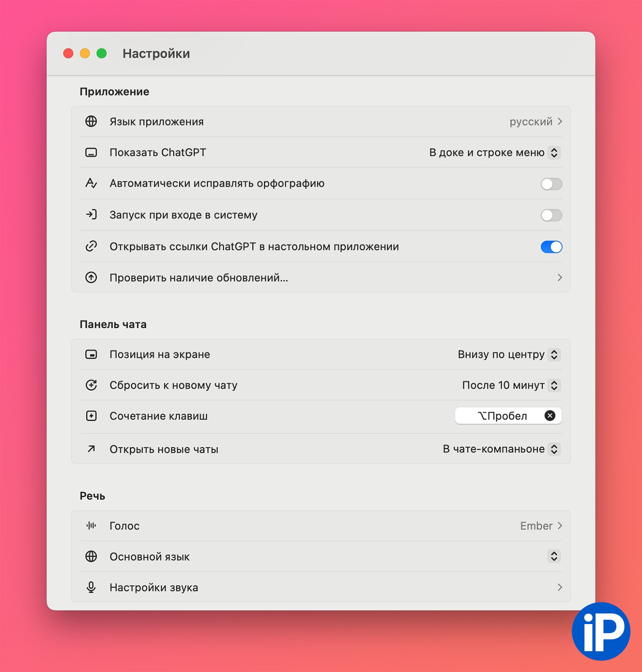Click the Сбросить к новому чату label

click(x=173, y=385)
